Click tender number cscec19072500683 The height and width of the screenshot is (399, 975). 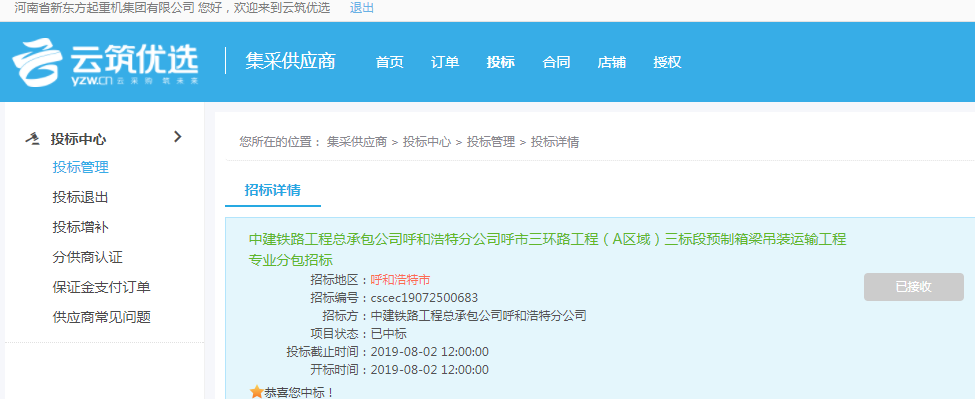pyautogui.click(x=424, y=298)
